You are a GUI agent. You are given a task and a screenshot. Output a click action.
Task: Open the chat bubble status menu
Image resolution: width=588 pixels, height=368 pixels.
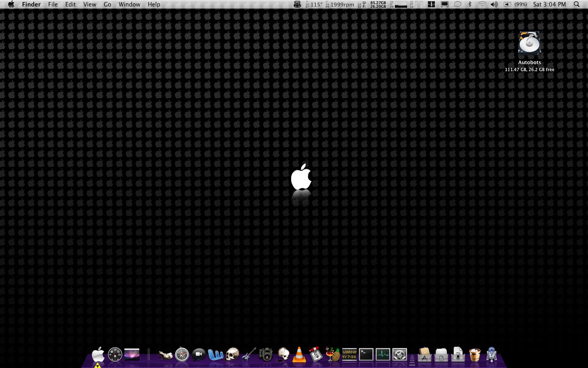[457, 4]
